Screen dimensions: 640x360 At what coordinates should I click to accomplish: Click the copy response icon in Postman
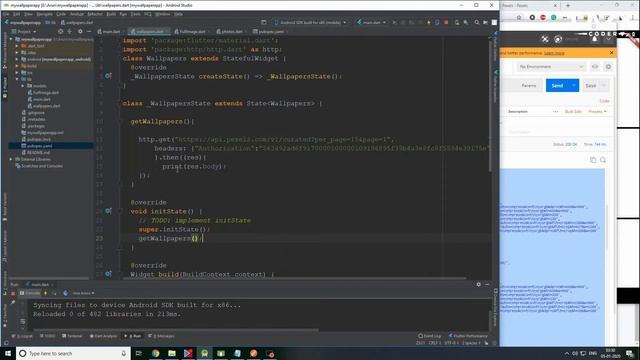pyautogui.click(x=593, y=160)
